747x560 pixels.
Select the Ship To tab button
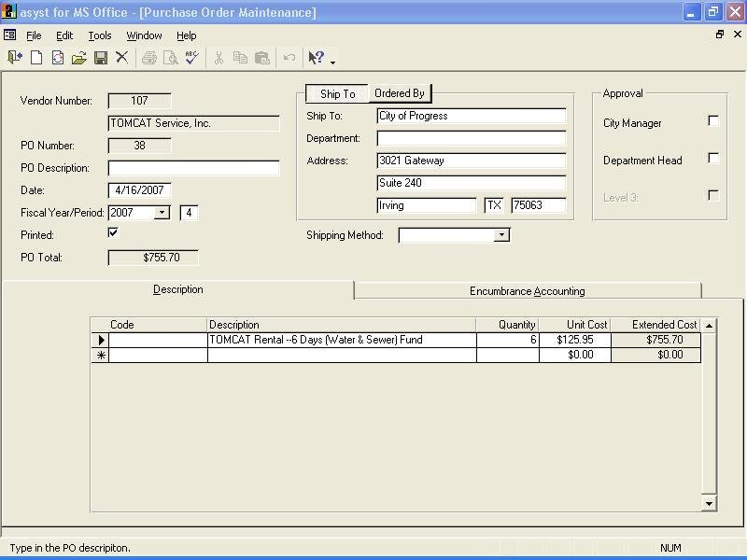pos(337,94)
